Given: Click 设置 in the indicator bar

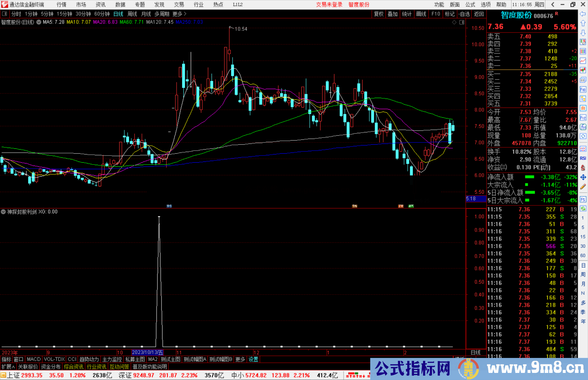Looking at the screenshot, I should point(253,359).
